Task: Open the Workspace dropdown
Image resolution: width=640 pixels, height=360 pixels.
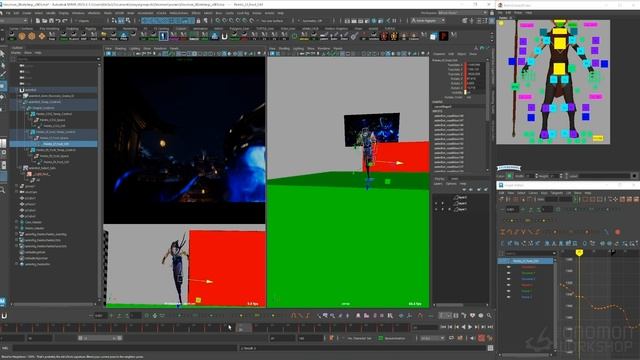Action: (462, 13)
